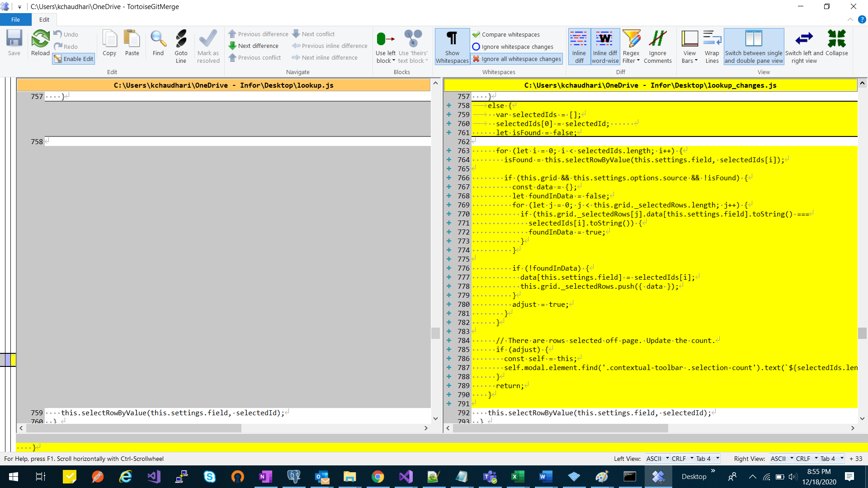Click Enable Edit button

click(74, 59)
